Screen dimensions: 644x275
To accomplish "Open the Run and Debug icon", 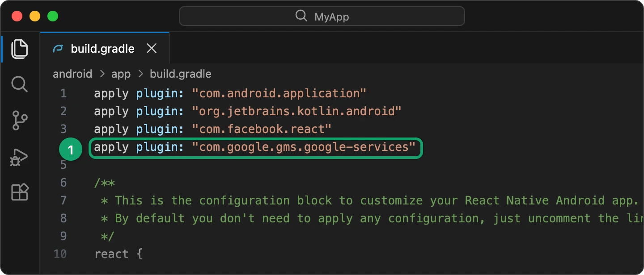I will [19, 157].
